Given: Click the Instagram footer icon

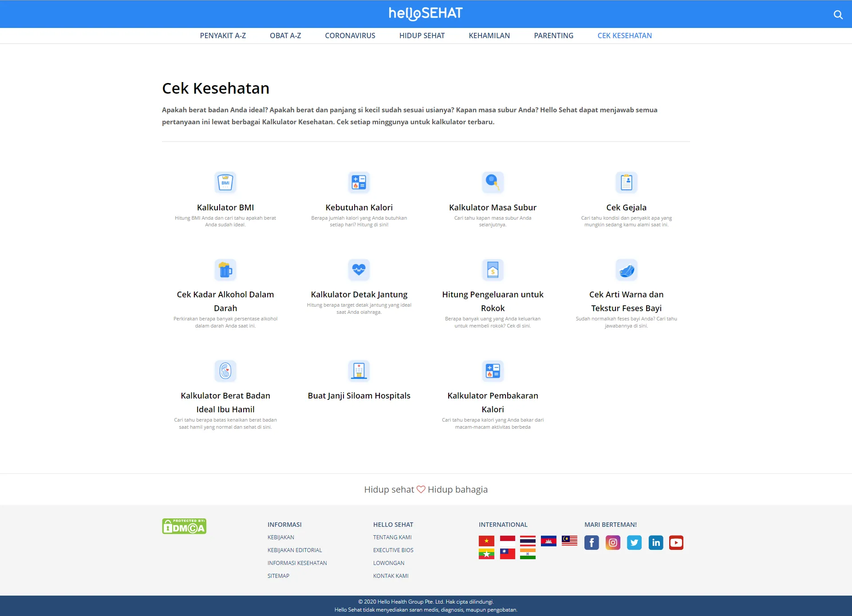Looking at the screenshot, I should pyautogui.click(x=613, y=542).
